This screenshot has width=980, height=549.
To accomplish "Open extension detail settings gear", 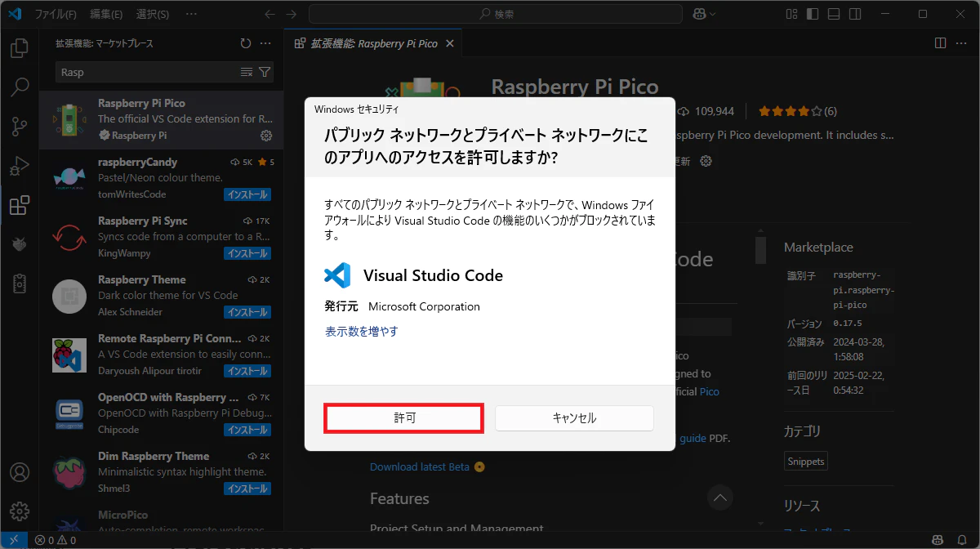I will point(706,161).
